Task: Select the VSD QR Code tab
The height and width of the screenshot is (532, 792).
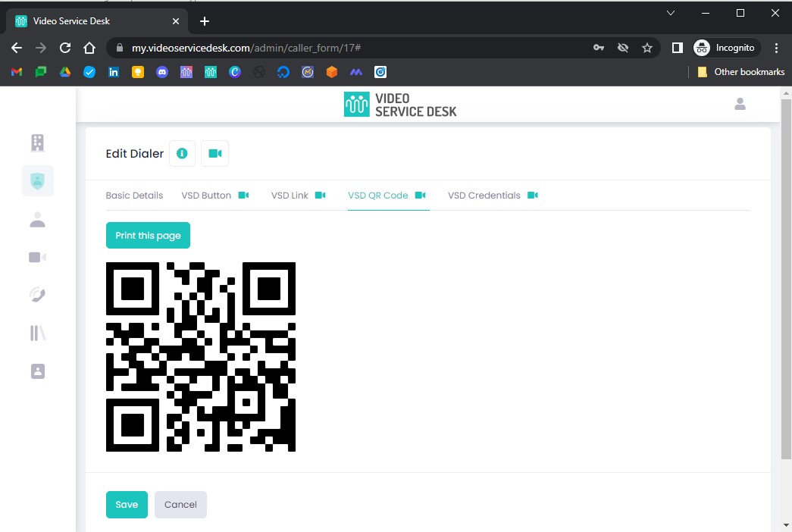Action: pos(378,196)
